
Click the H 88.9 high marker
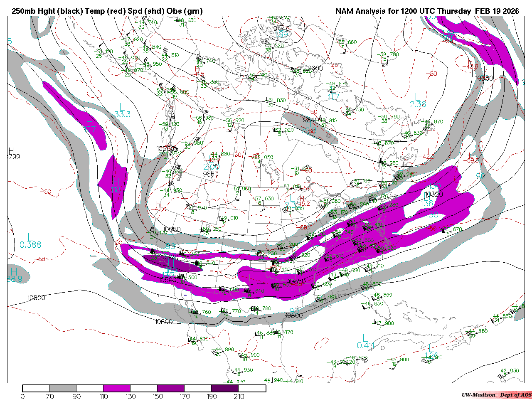[x=15, y=276]
